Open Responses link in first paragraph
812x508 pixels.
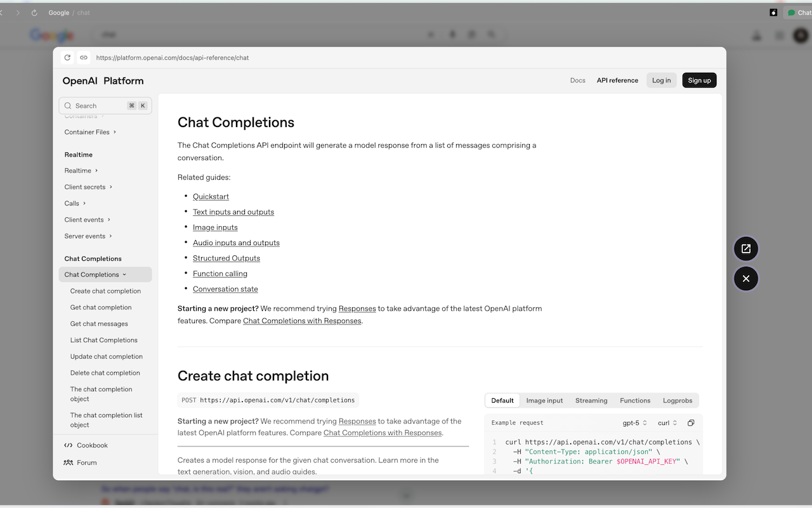pyautogui.click(x=357, y=309)
